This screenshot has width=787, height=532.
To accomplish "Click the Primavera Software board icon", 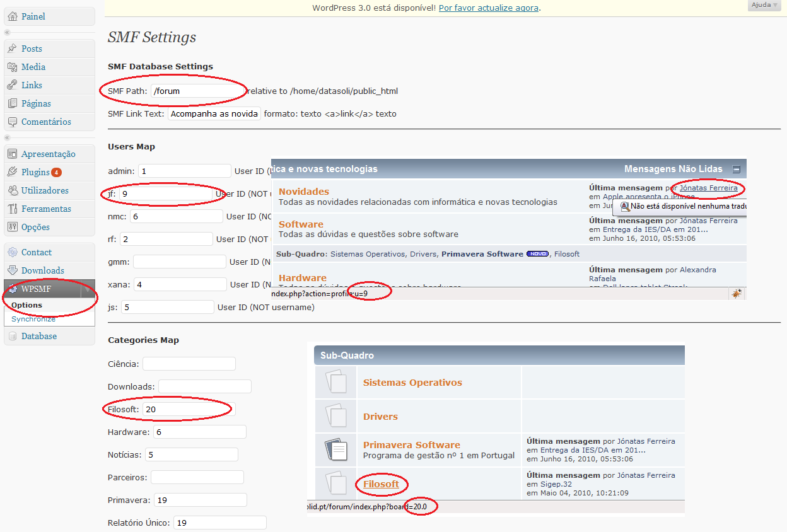I will tap(336, 449).
